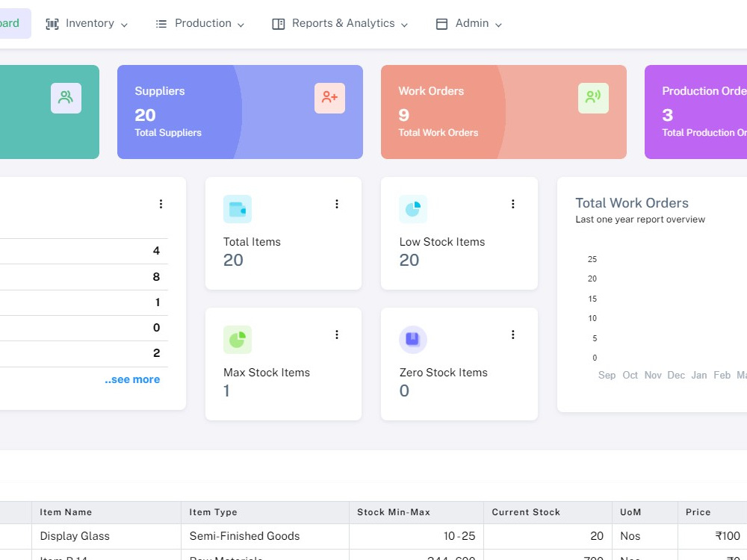
Task: Click the Admin window icon
Action: pos(441,24)
